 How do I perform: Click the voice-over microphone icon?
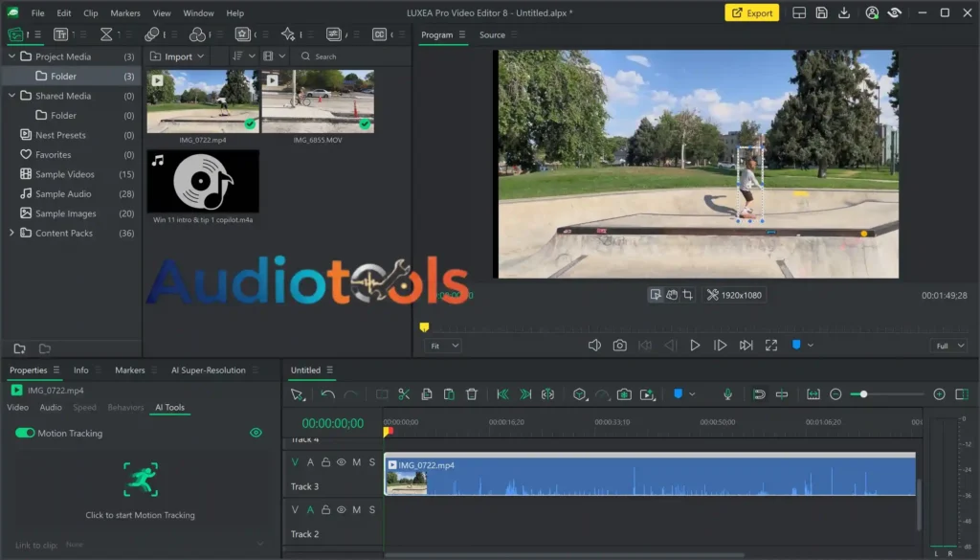tap(727, 394)
